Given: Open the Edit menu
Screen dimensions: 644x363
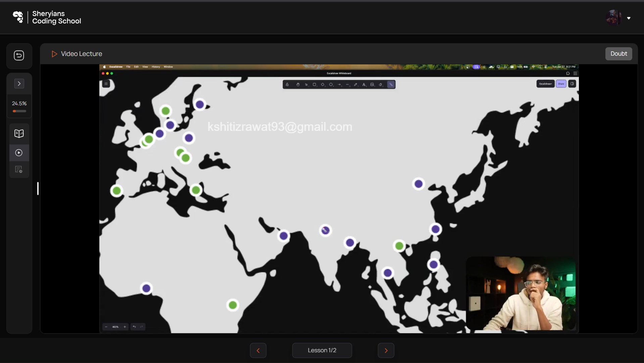Looking at the screenshot, I should click(x=136, y=67).
